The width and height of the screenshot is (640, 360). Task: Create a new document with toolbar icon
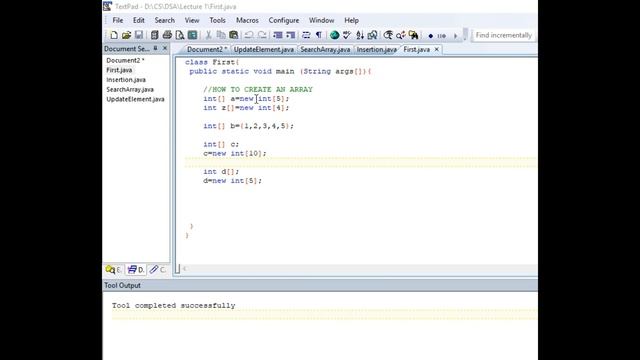coord(114,35)
